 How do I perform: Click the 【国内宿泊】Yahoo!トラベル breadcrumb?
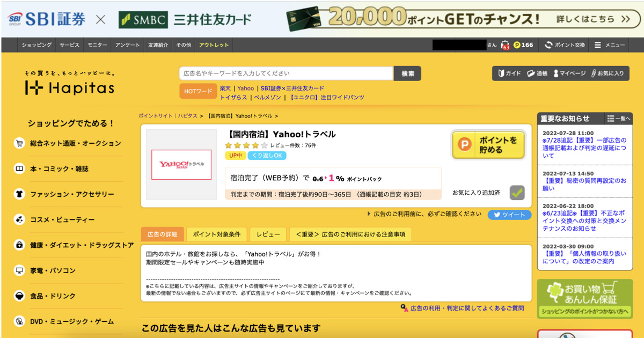(239, 116)
